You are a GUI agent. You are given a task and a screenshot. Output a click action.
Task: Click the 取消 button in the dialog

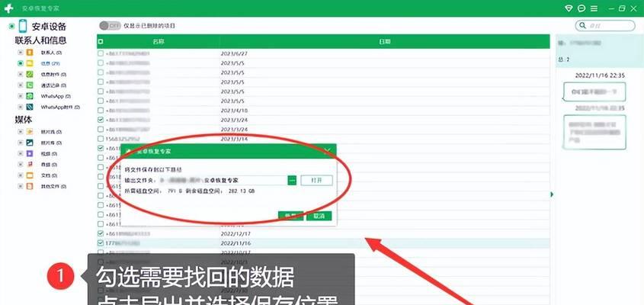(319, 216)
